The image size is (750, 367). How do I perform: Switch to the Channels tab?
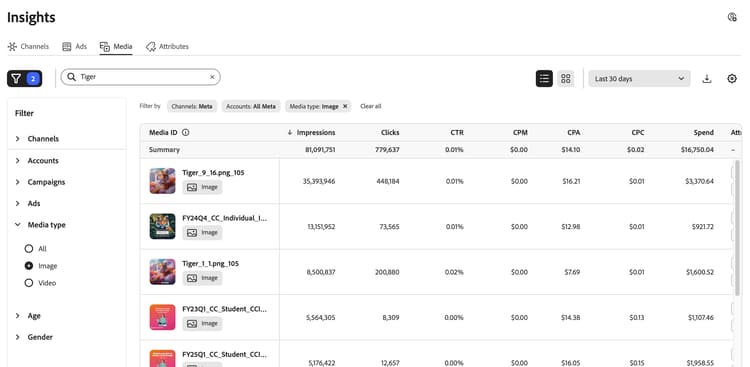(28, 46)
